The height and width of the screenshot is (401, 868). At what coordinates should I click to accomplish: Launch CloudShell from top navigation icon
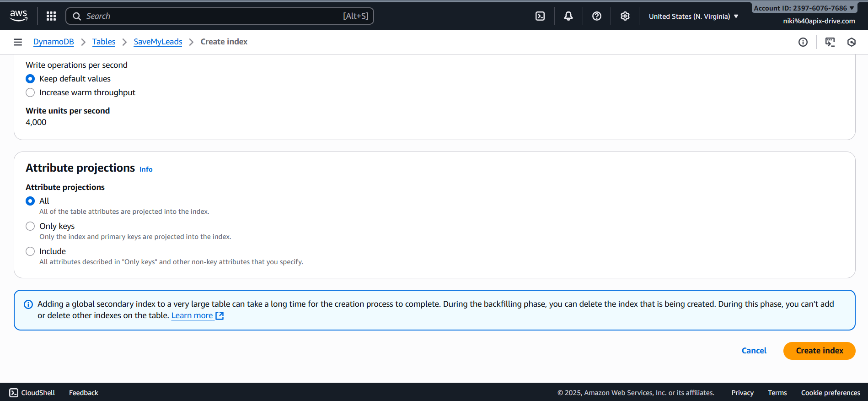click(540, 16)
